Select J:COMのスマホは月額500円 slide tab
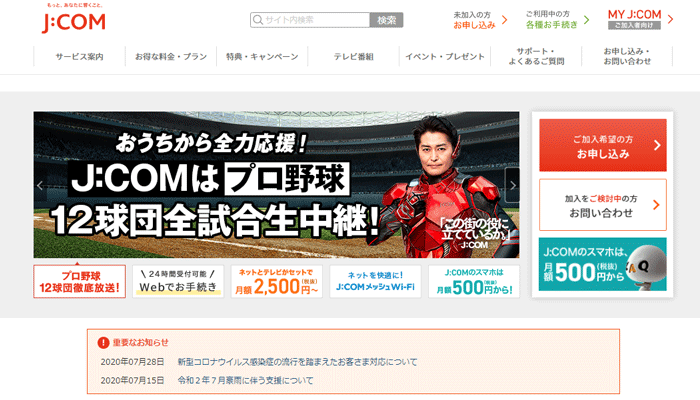 [x=474, y=282]
